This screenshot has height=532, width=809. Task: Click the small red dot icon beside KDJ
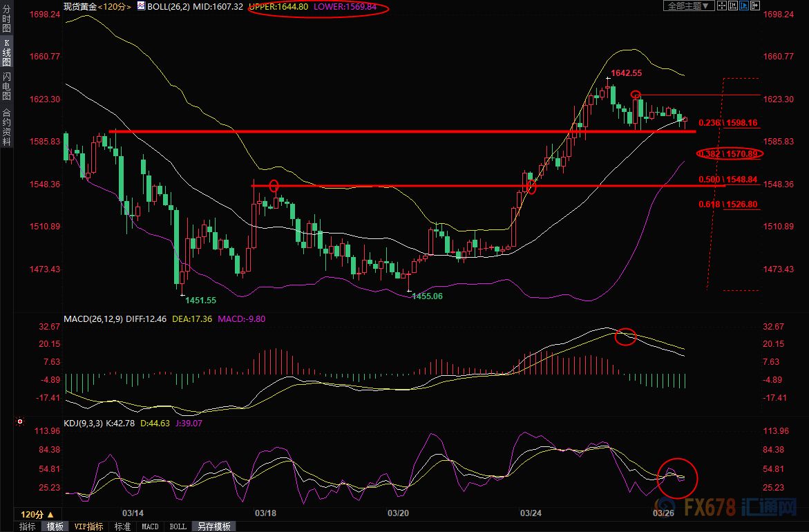tap(20, 421)
